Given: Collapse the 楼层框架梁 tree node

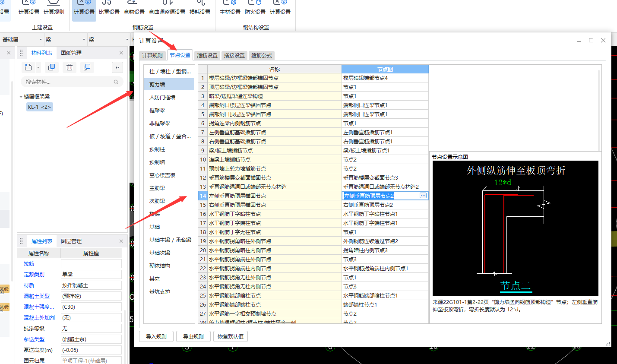Looking at the screenshot, I should point(21,97).
